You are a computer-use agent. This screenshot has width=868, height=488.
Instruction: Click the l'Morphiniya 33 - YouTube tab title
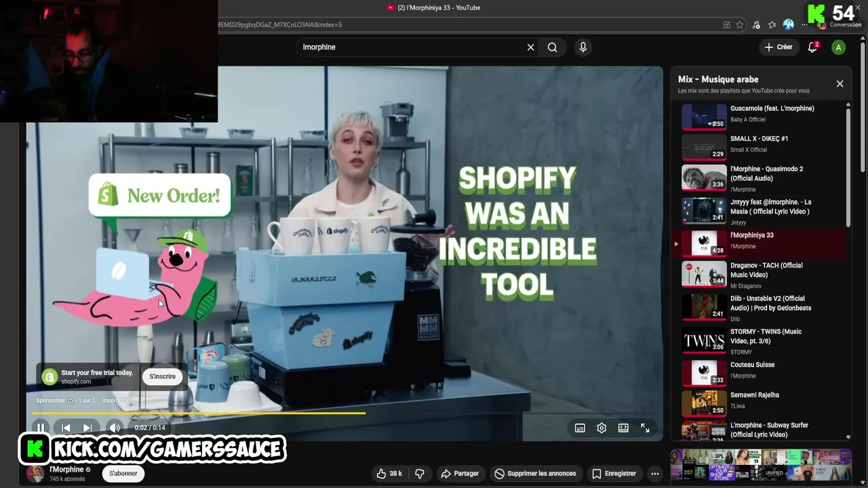[x=439, y=8]
